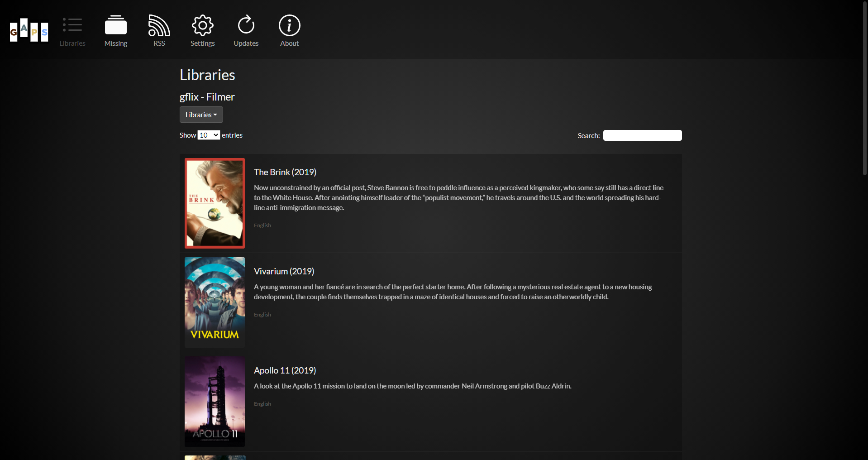Open the Settings gear icon
868x460 pixels.
202,25
